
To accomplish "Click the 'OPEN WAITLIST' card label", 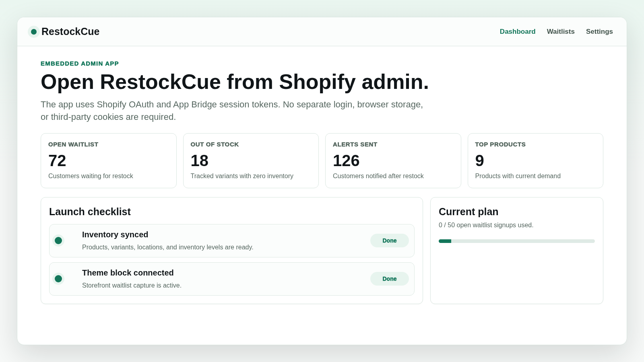I will (x=73, y=144).
